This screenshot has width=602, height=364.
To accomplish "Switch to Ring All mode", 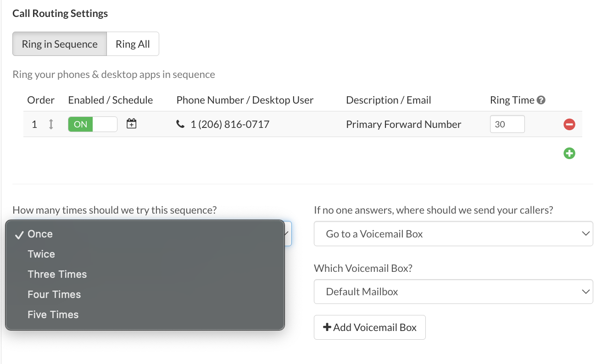I will tap(133, 44).
